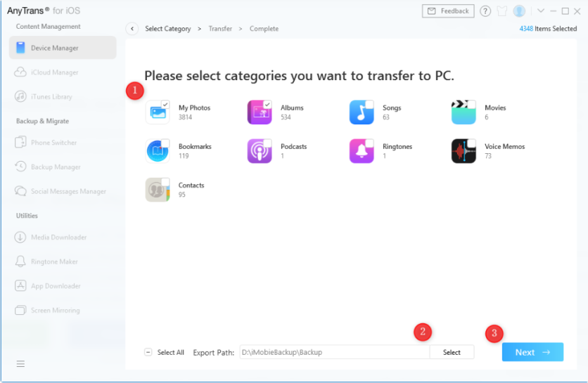Open iTunes Library in sidebar

coord(63,96)
